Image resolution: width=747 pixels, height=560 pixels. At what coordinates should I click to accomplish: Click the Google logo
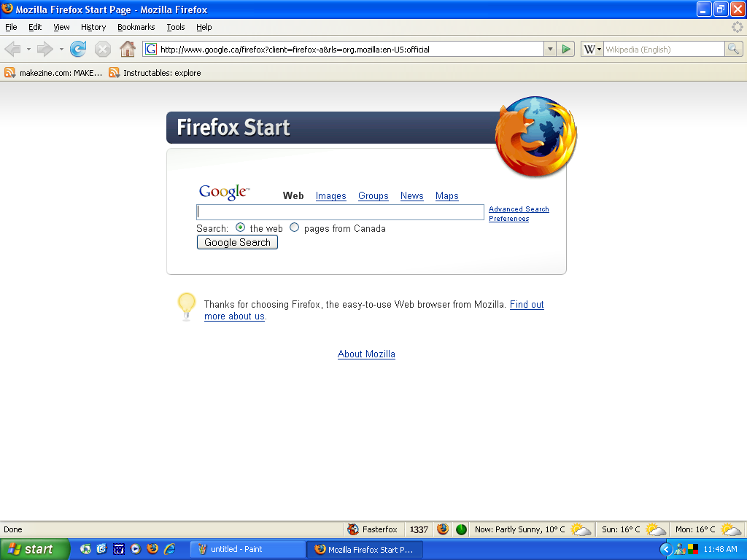click(x=224, y=192)
